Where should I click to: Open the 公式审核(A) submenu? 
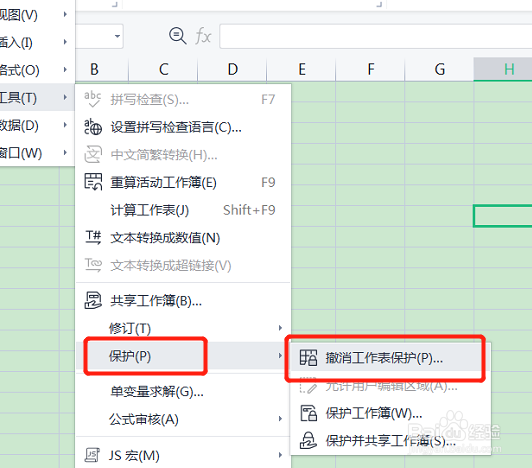[x=183, y=419]
